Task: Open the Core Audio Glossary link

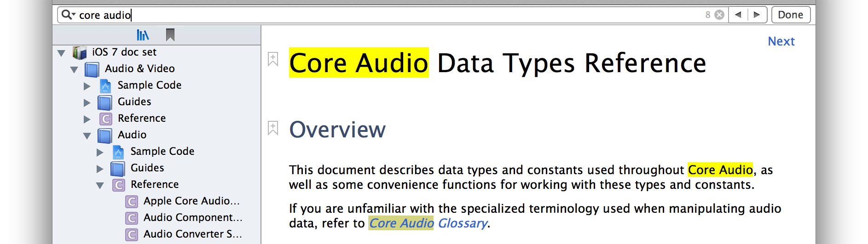Action: (428, 223)
